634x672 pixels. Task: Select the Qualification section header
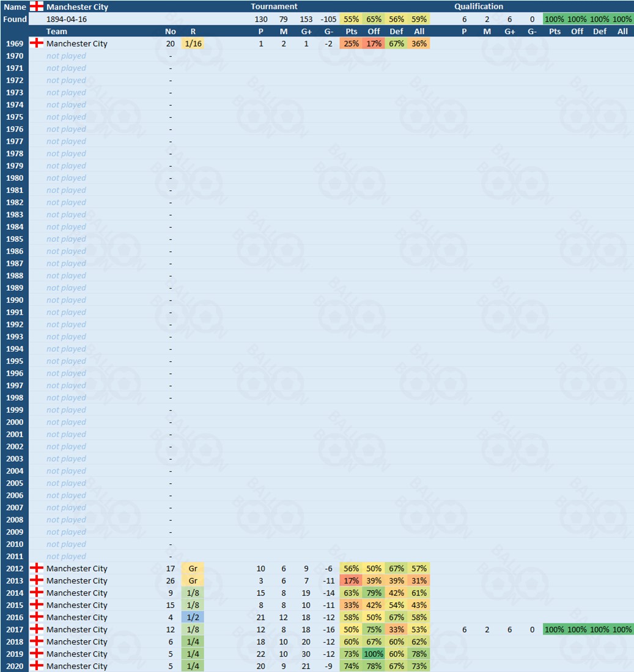click(x=479, y=7)
